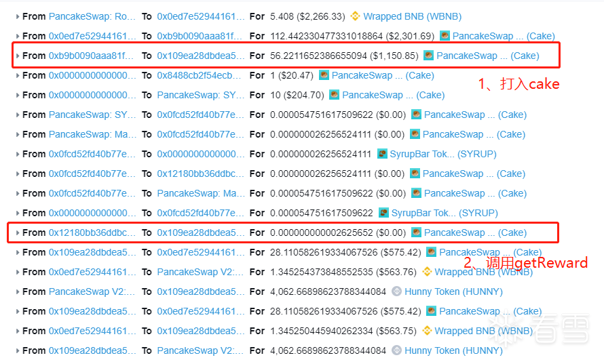Open the Cake token link in the 0.00000000002625652 row

click(475, 232)
